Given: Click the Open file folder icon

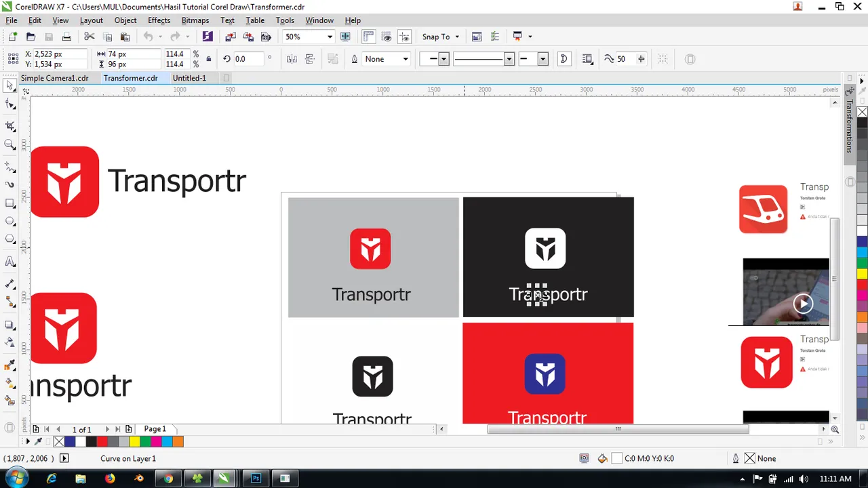Looking at the screenshot, I should coord(31,37).
